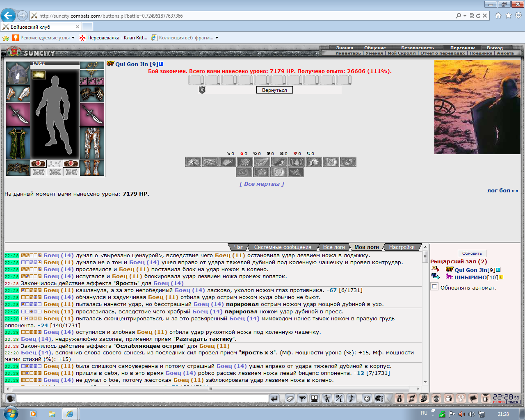This screenshot has height=420, width=525.
Task: Click the earrings slot above the amulet
Action: [92, 65]
